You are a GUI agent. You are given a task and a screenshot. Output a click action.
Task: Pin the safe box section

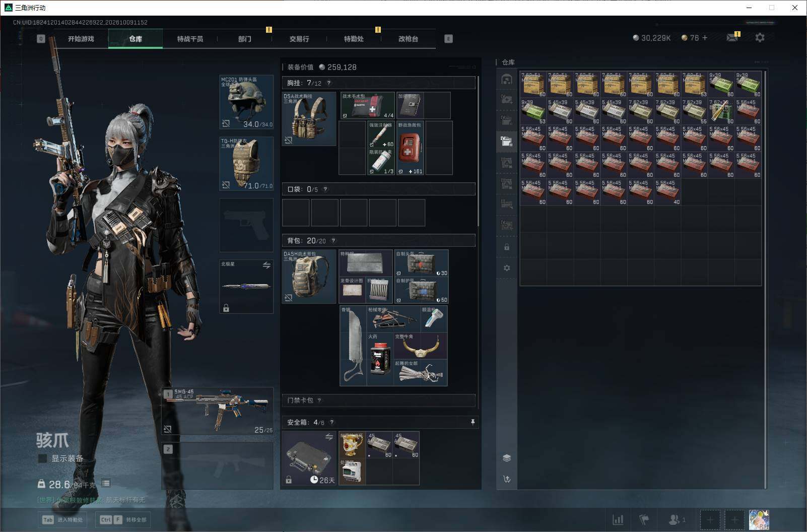tap(473, 422)
